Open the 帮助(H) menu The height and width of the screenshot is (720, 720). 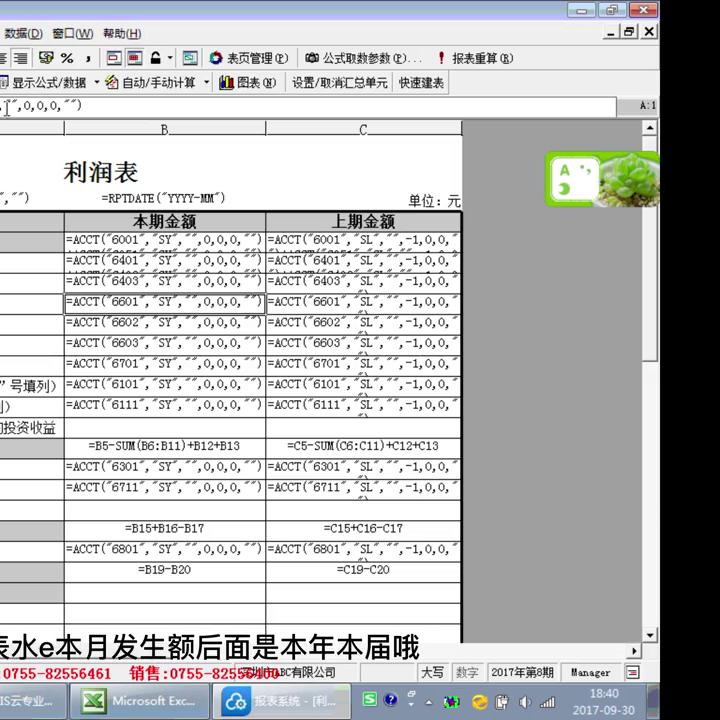pyautogui.click(x=122, y=34)
